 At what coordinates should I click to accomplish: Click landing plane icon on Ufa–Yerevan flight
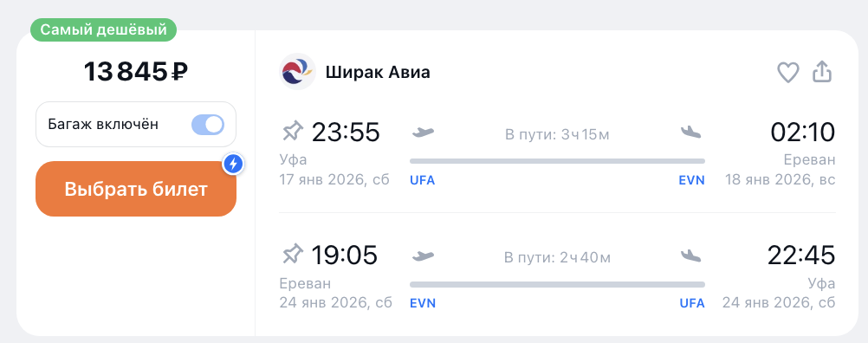click(691, 133)
